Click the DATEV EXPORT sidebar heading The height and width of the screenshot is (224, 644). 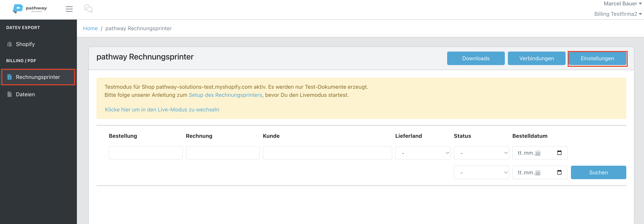point(23,28)
